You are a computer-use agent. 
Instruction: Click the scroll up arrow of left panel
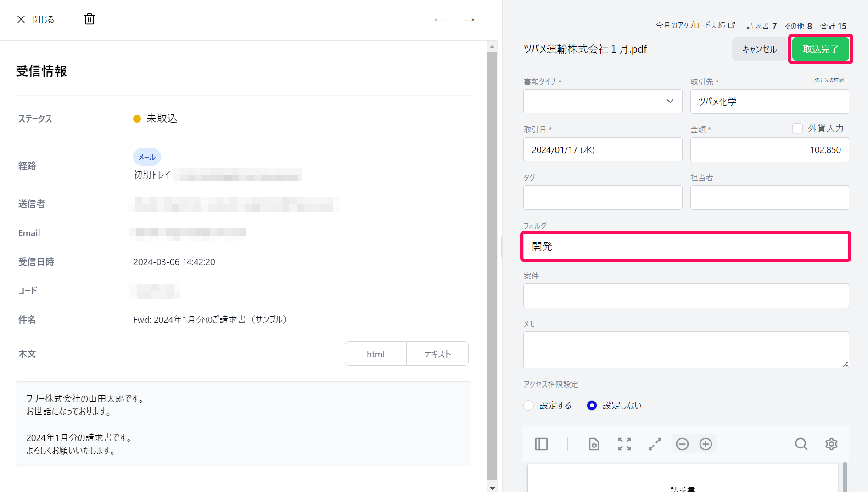point(492,47)
